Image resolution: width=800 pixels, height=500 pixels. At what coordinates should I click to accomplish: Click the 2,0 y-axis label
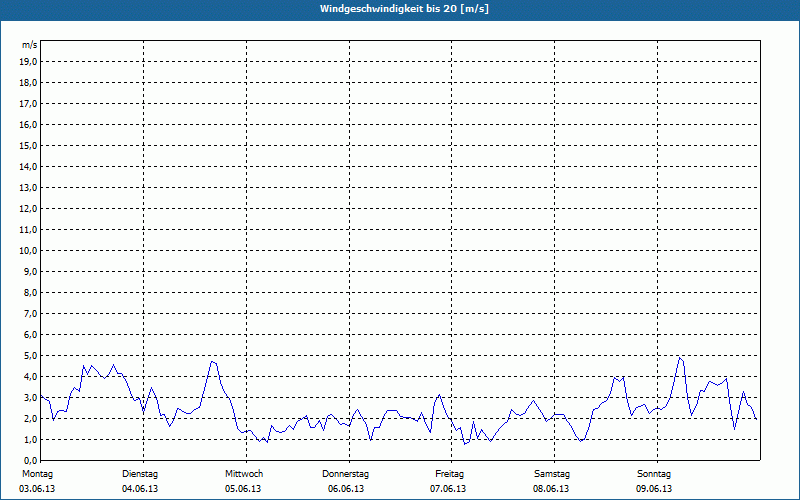point(31,419)
